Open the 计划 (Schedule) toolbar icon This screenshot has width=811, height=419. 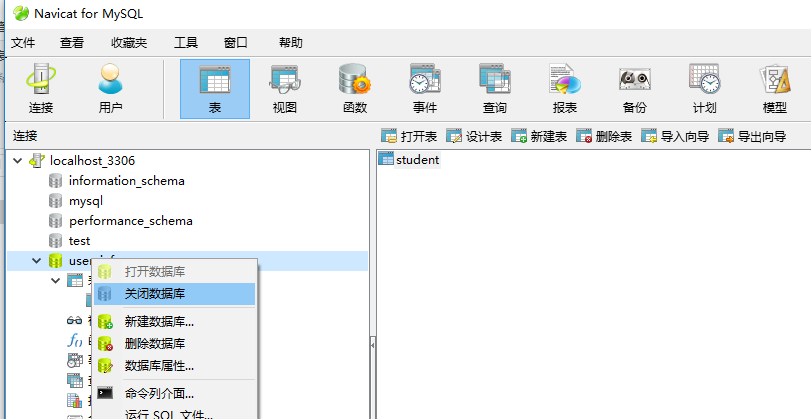pyautogui.click(x=704, y=89)
